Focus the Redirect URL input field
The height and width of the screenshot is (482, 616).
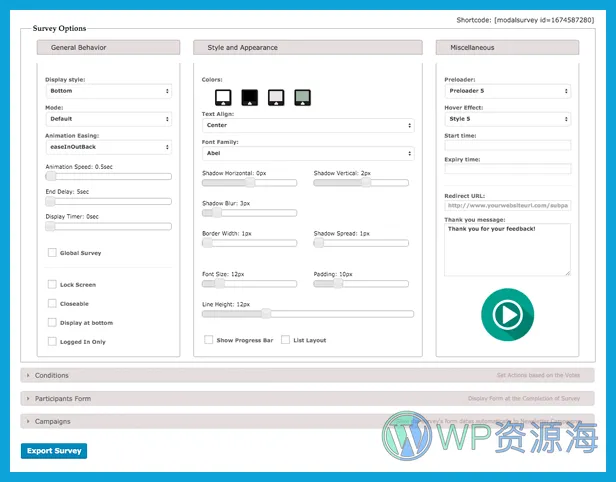(x=508, y=205)
